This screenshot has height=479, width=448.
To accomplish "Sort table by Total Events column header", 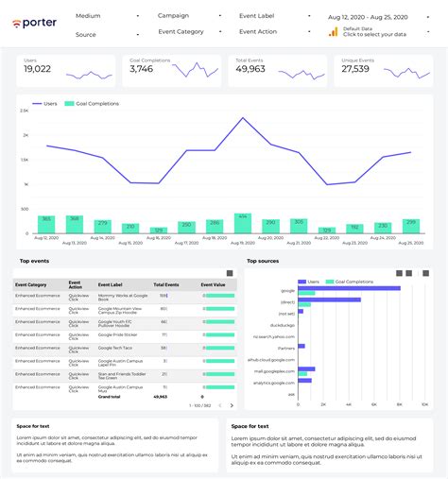I will 166,284.
